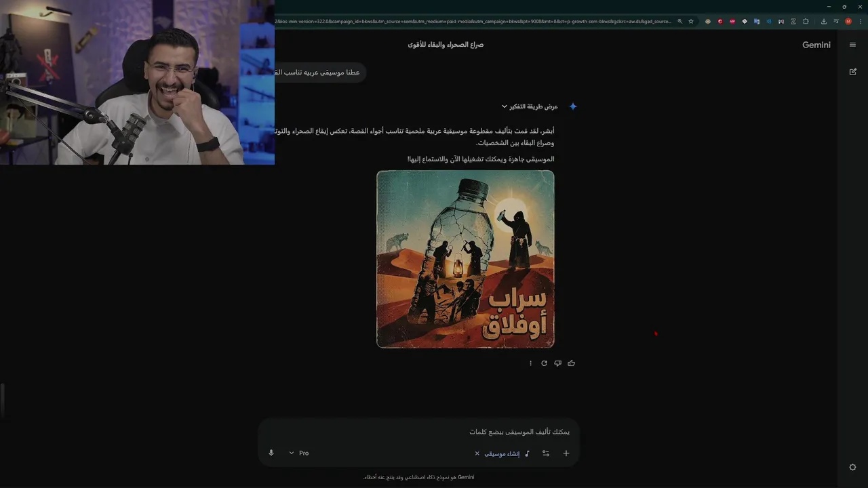This screenshot has height=488, width=868.
Task: Click the sound wave extension icon
Action: click(x=769, y=21)
